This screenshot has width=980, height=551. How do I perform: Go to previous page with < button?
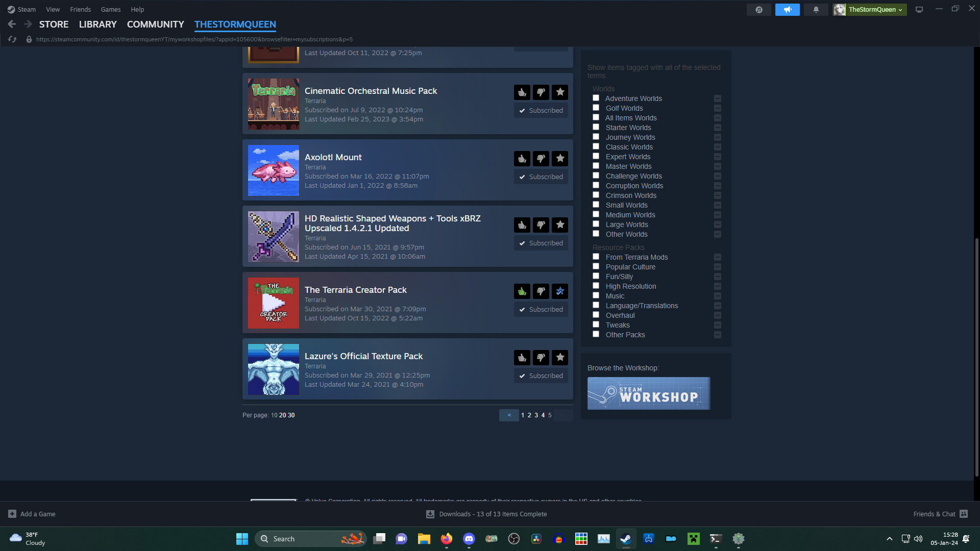pos(509,415)
